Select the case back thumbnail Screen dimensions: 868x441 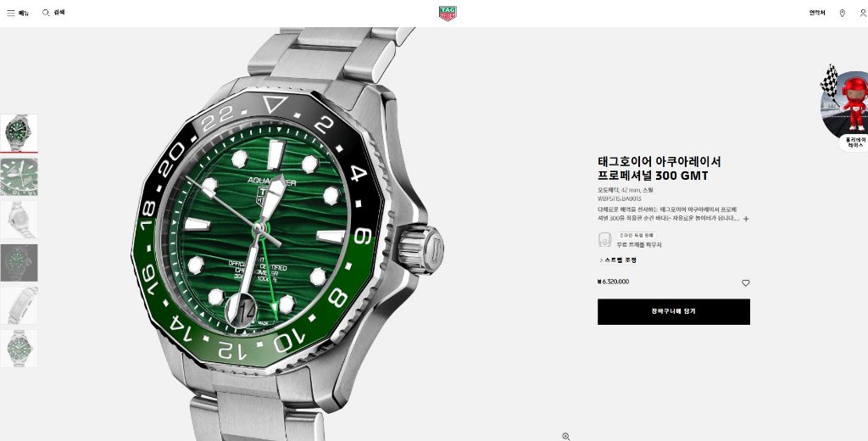pyautogui.click(x=19, y=220)
